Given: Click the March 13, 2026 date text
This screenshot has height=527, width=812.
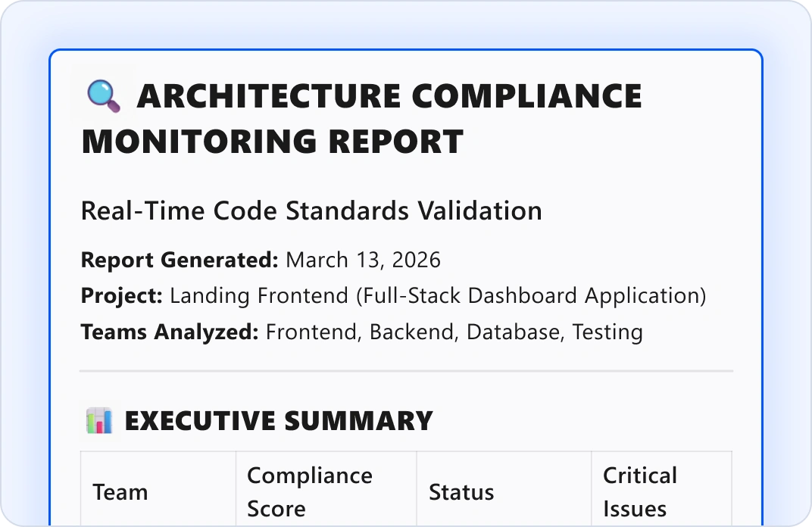Looking at the screenshot, I should tap(363, 260).
